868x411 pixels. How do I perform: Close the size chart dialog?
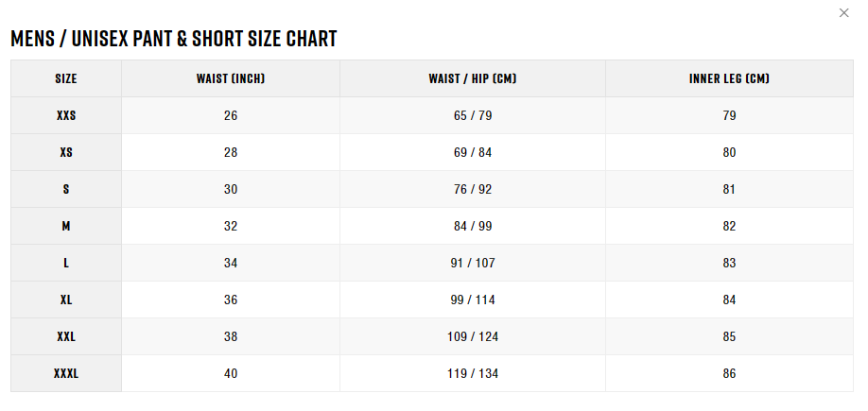(843, 12)
